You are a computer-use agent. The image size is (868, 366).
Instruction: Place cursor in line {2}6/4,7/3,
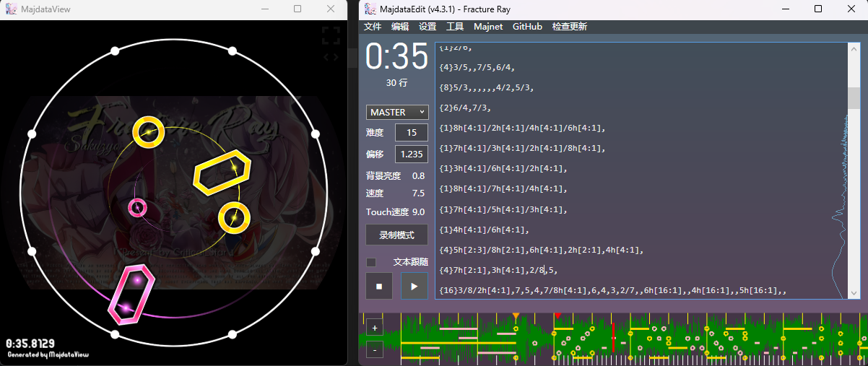tap(465, 108)
